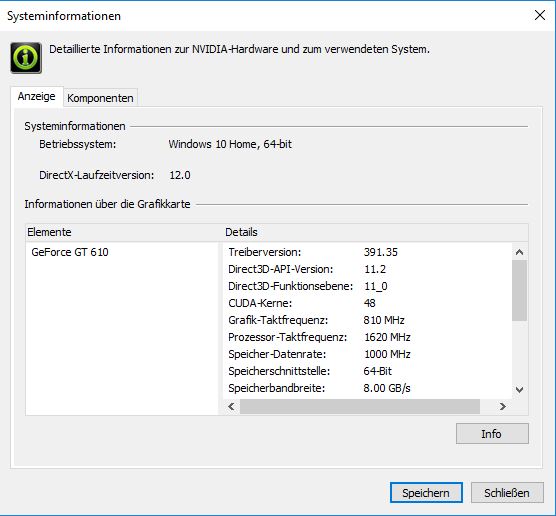Click the Info button

pyautogui.click(x=492, y=434)
